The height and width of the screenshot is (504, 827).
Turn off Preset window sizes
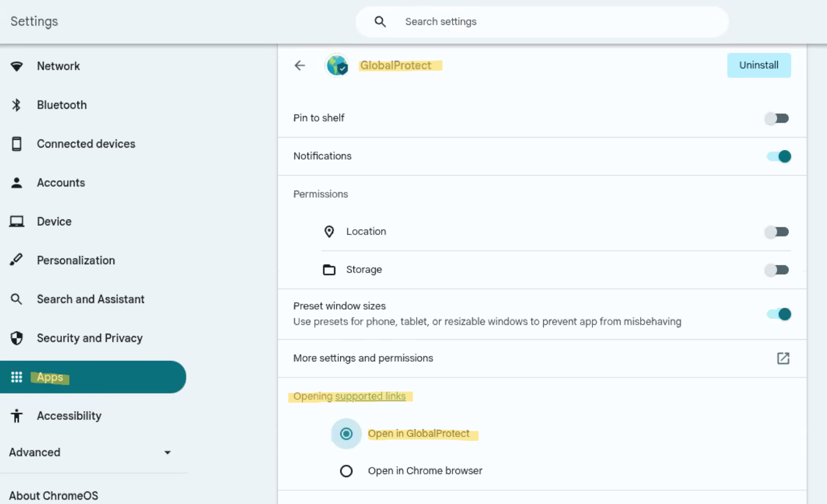[x=778, y=314]
